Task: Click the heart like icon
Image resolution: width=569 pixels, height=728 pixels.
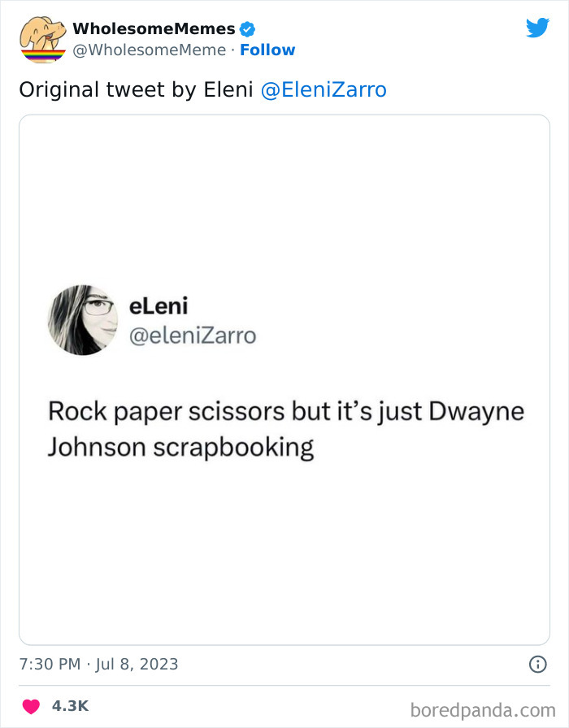Action: (30, 706)
